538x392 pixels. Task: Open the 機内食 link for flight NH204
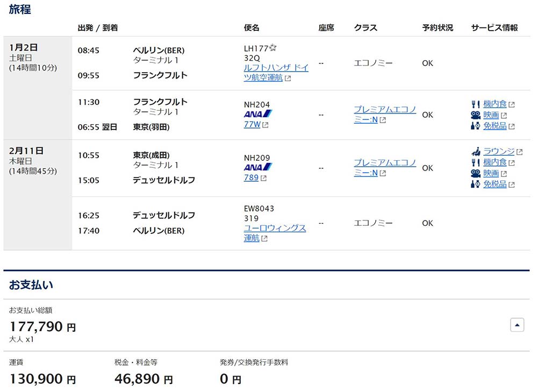coord(495,104)
